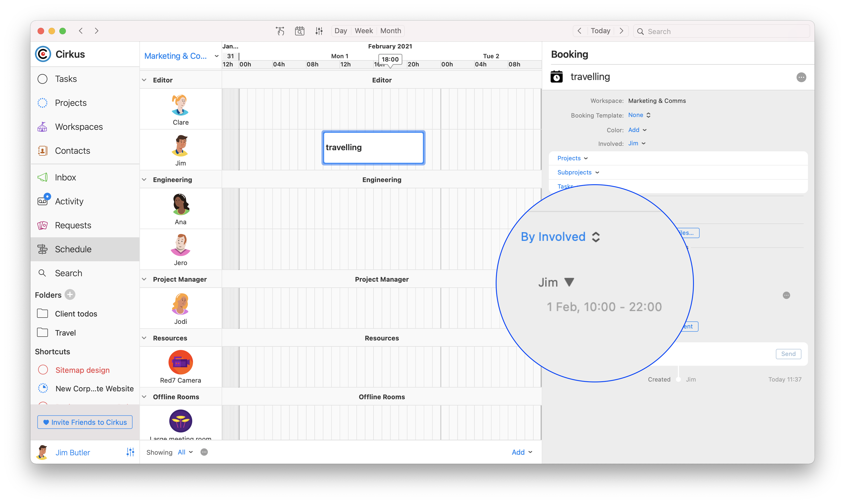Collapse the Editor group
The image size is (845, 504).
(x=144, y=80)
